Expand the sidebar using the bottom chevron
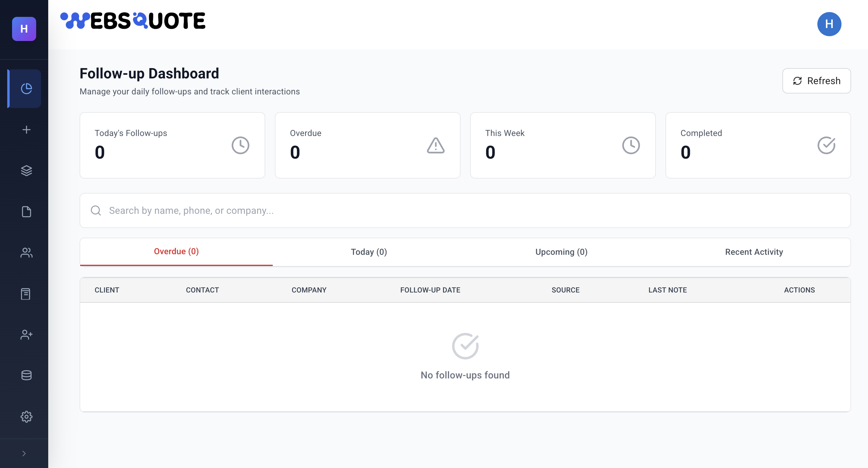 coord(24,453)
